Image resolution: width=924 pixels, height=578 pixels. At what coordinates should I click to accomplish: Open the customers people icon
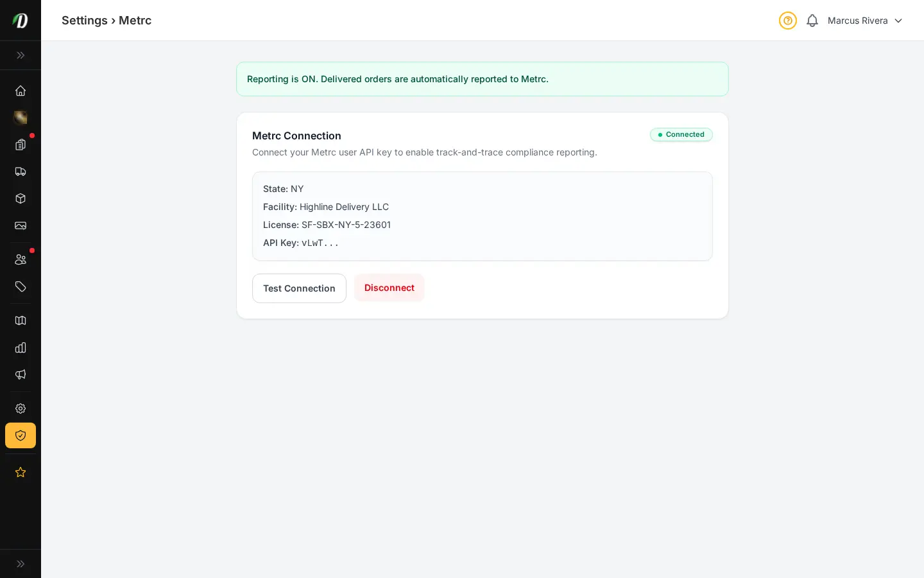(21, 259)
